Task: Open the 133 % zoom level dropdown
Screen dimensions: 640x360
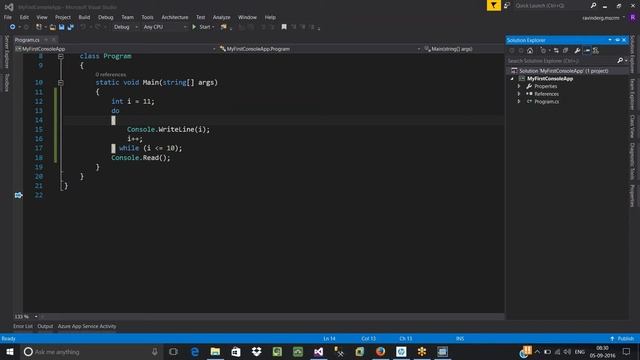Action: [x=36, y=317]
